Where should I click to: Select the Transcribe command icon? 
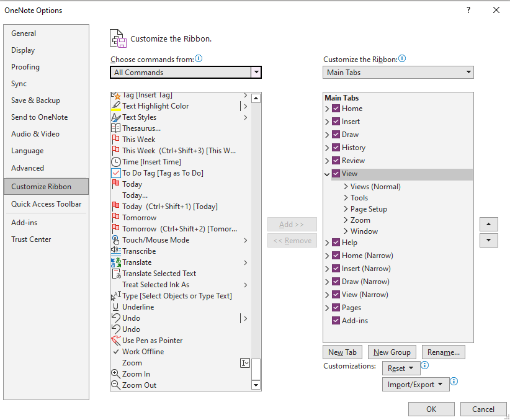coord(115,251)
